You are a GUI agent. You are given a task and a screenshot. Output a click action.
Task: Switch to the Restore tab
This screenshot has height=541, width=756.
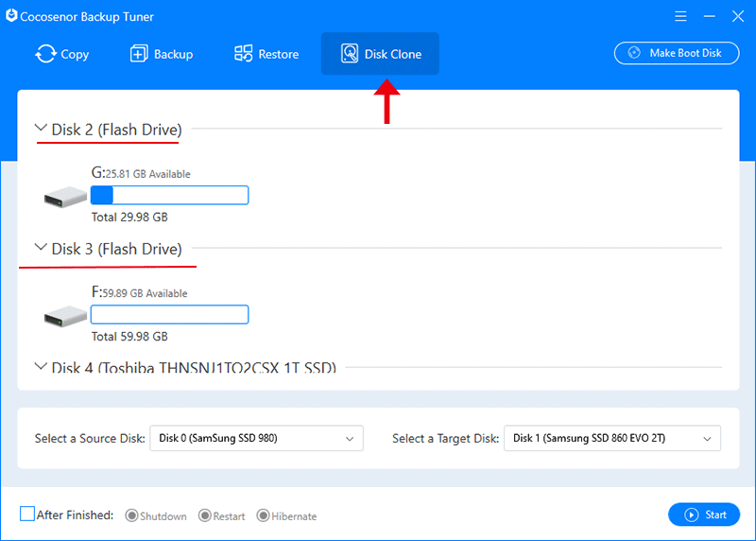[x=266, y=54]
